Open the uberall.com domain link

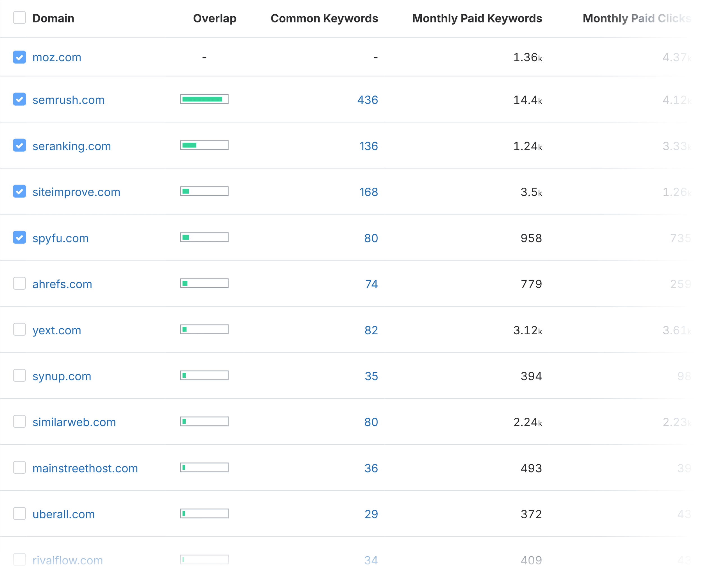point(63,514)
